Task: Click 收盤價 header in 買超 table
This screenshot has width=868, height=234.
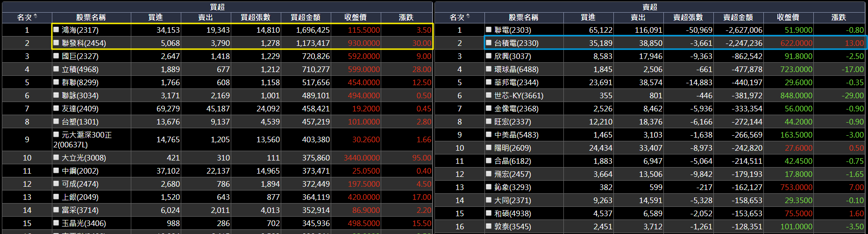Action: tap(356, 17)
